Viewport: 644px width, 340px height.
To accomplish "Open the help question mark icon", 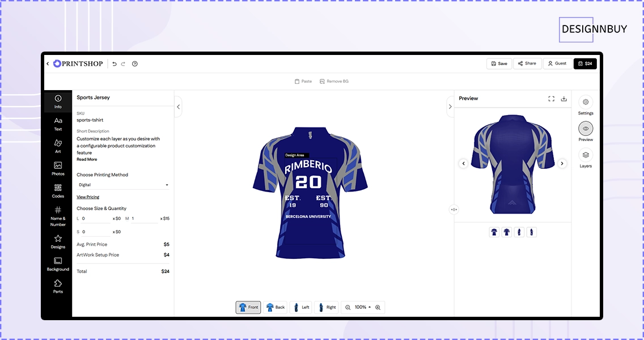I will 135,63.
